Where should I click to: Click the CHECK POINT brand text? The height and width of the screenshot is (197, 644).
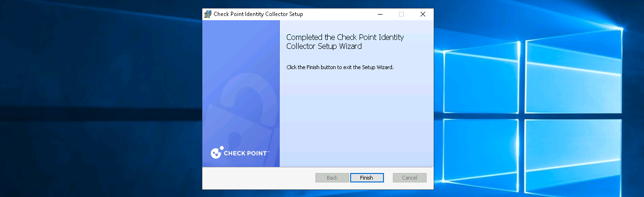(x=245, y=153)
